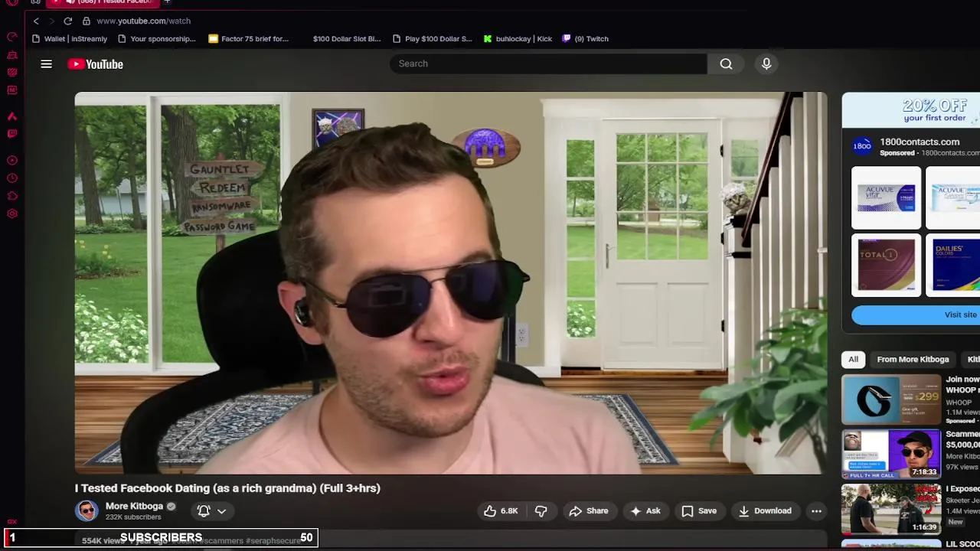Expand notification options chevron next to bell
Image resolution: width=980 pixels, height=551 pixels.
221,511
